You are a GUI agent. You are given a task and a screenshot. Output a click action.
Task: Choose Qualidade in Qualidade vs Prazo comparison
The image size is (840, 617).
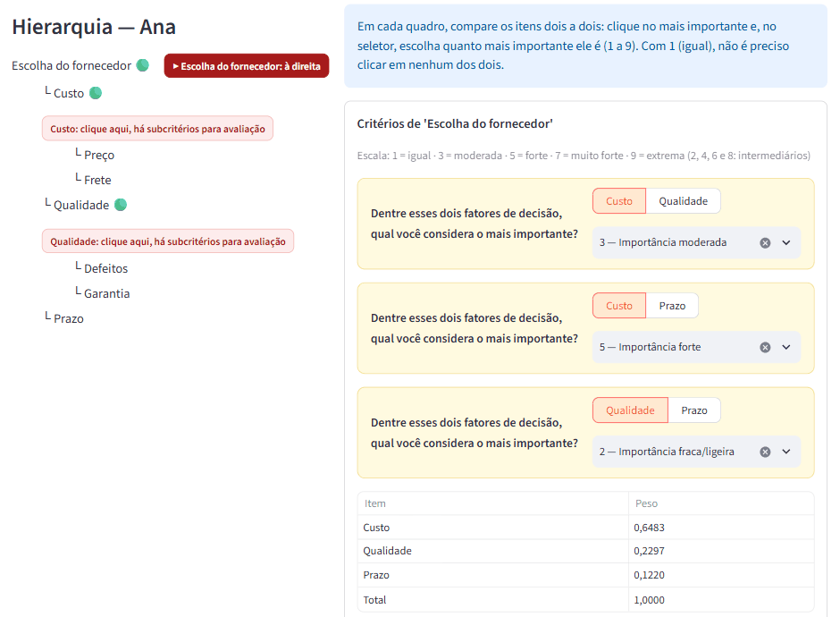click(631, 410)
